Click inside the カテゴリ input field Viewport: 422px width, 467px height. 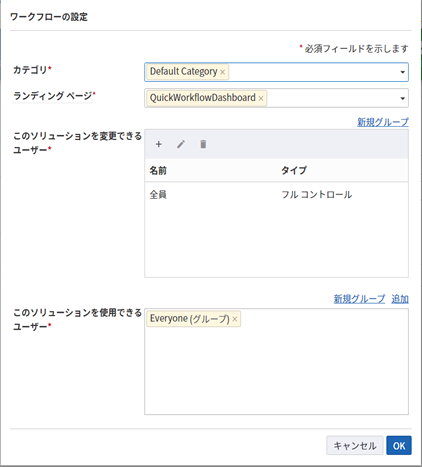coord(276,72)
